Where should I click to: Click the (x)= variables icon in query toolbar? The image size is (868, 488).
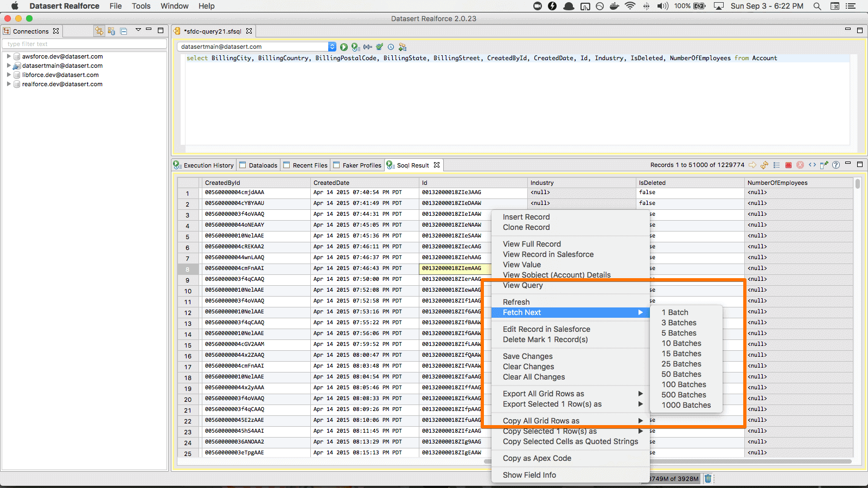(x=368, y=47)
